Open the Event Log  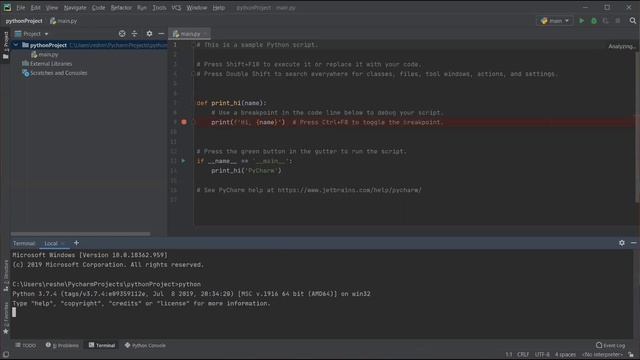(x=611, y=345)
